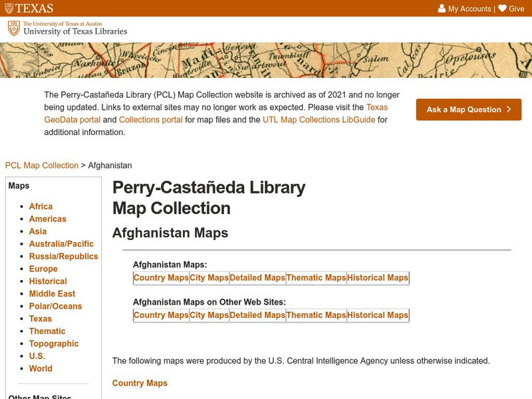
Task: Open the UTL Map Collections LibGuide link
Action: [319, 120]
